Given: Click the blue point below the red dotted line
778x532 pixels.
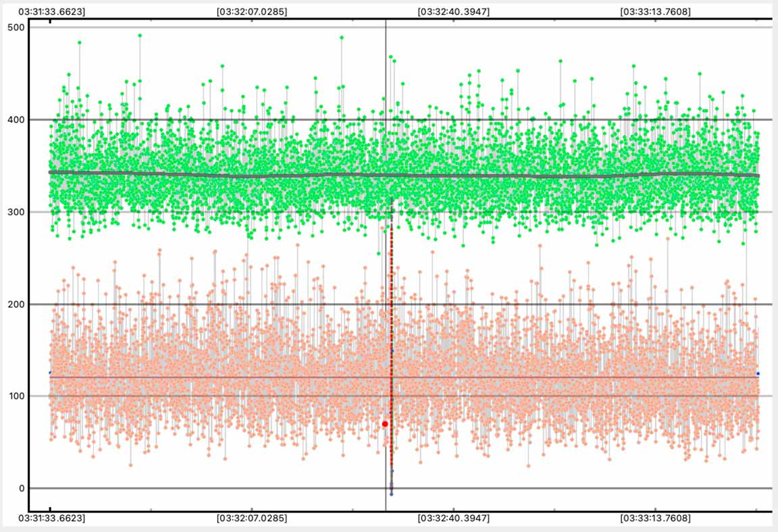Looking at the screenshot, I should (391, 494).
